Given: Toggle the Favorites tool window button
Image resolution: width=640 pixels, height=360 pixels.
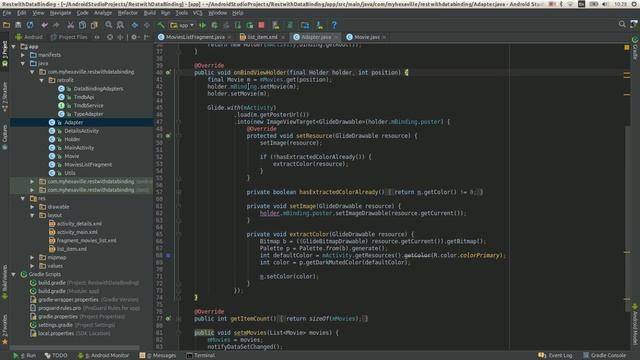Looking at the screenshot, I should (4, 329).
